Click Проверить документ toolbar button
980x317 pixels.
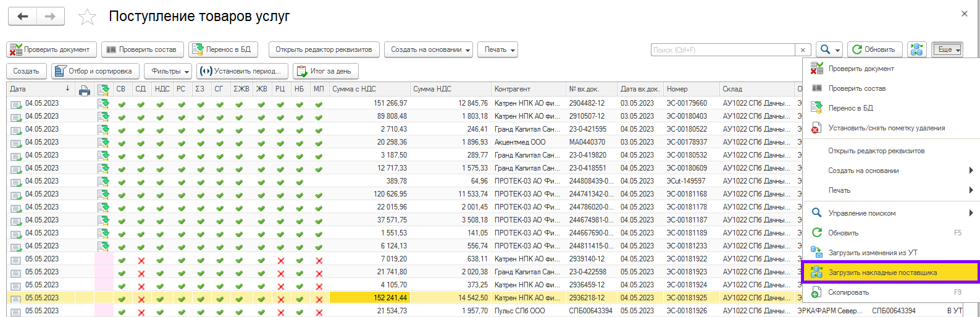click(x=51, y=49)
